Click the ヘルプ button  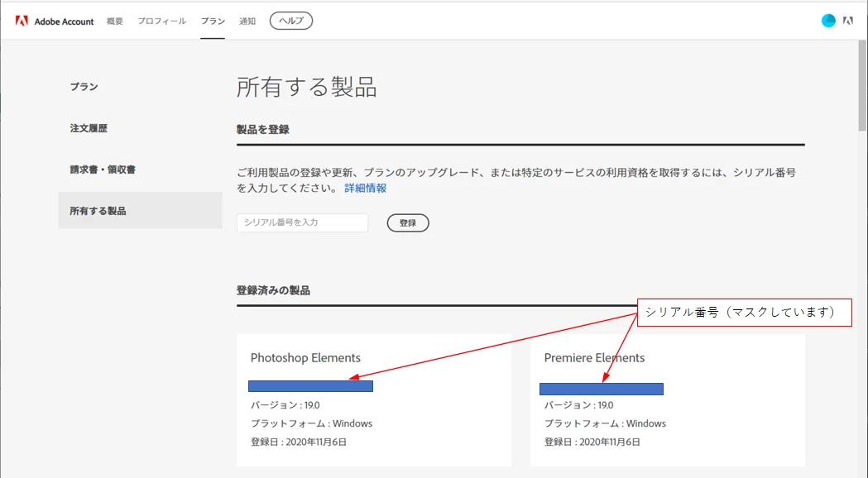click(291, 21)
